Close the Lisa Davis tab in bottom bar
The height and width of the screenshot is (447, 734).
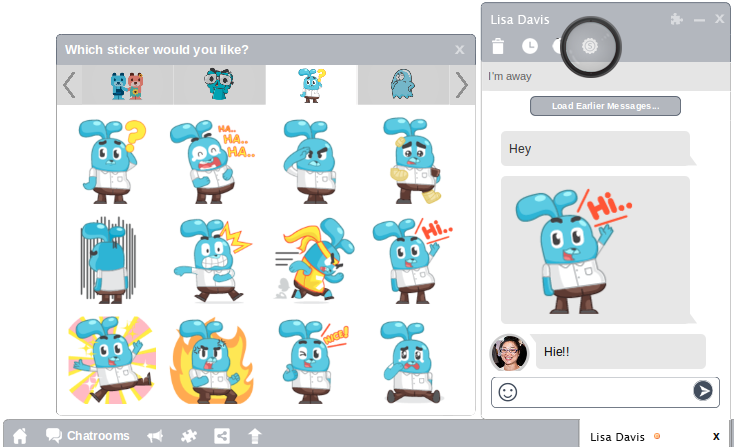click(716, 437)
